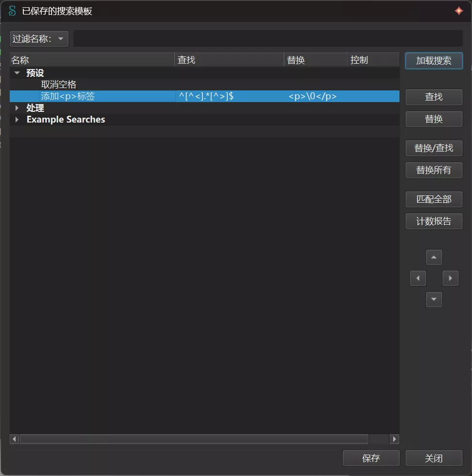Click the move left arrow button
Image resolution: width=472 pixels, height=476 pixels.
tap(418, 278)
